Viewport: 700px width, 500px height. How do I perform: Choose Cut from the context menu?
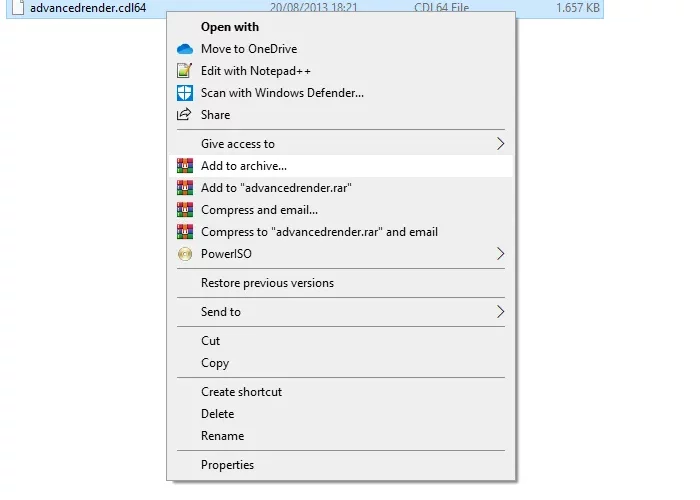point(341,341)
